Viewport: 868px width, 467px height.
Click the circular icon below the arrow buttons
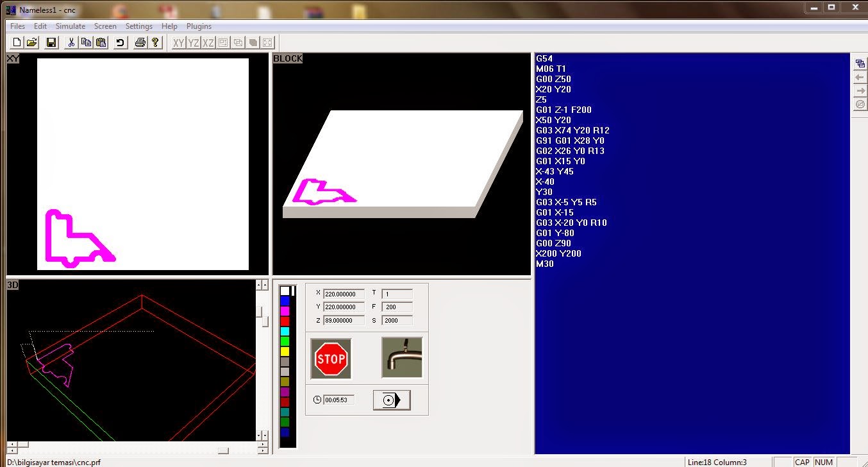pyautogui.click(x=860, y=104)
